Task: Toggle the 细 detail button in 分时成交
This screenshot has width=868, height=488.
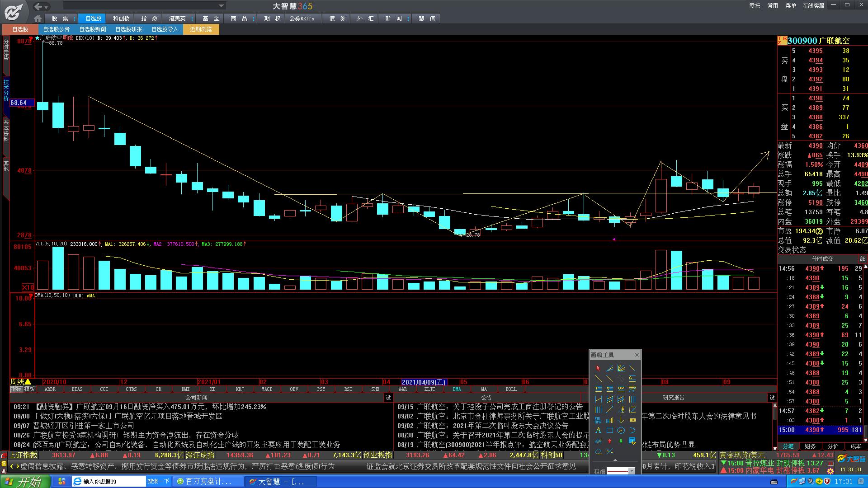Action: (x=863, y=259)
